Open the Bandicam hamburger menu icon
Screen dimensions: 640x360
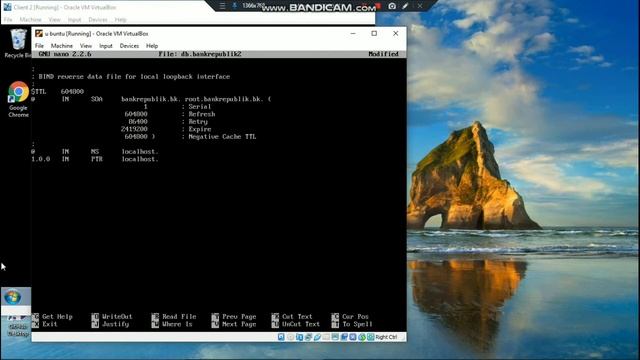(222, 6)
